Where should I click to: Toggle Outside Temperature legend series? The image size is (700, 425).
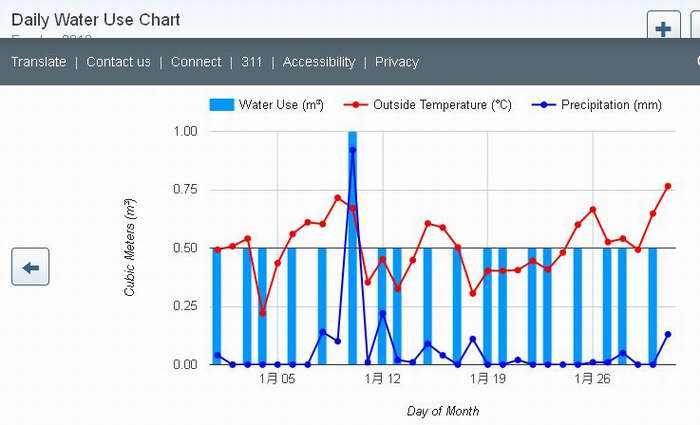tap(428, 105)
